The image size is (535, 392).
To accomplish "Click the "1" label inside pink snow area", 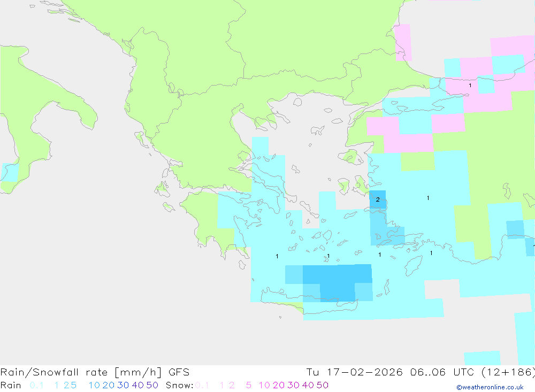I will pyautogui.click(x=470, y=85).
